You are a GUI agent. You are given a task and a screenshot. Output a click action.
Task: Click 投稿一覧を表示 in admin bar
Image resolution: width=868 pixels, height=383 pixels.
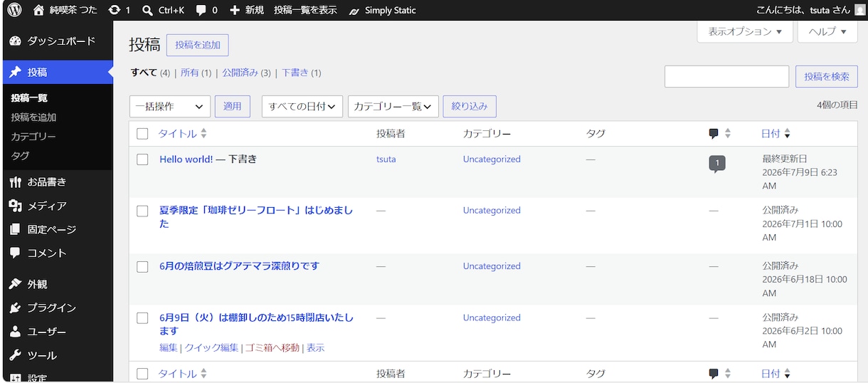point(305,10)
